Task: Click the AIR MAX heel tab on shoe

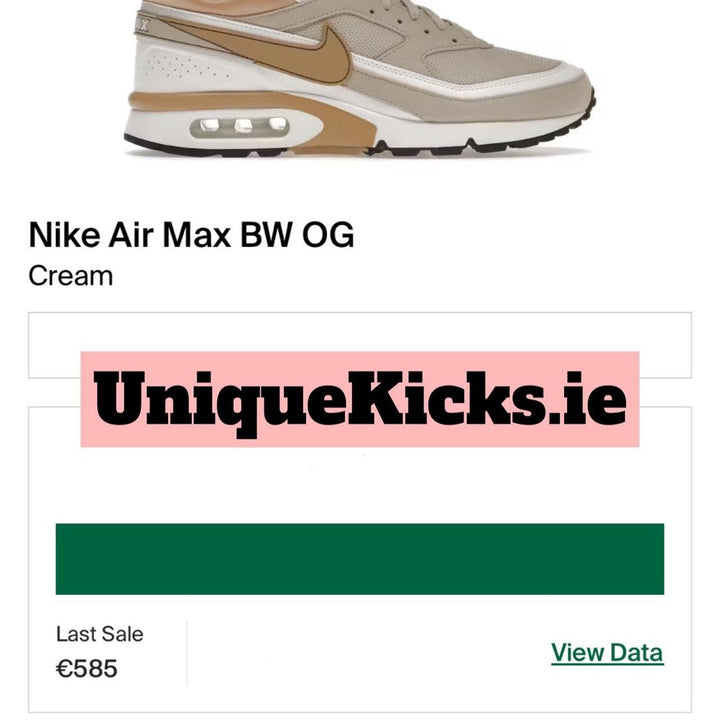Action: point(141,23)
